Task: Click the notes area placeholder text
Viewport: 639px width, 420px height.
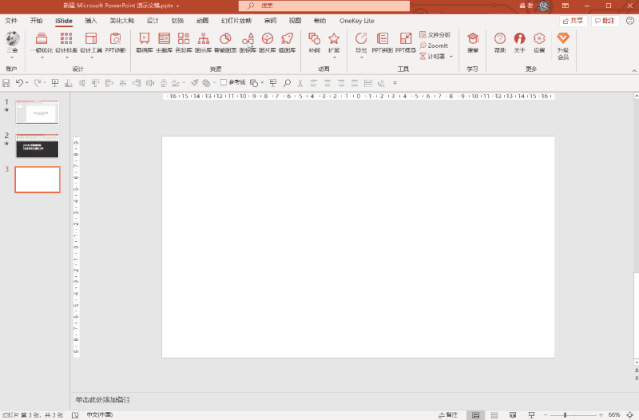Action: point(103,400)
